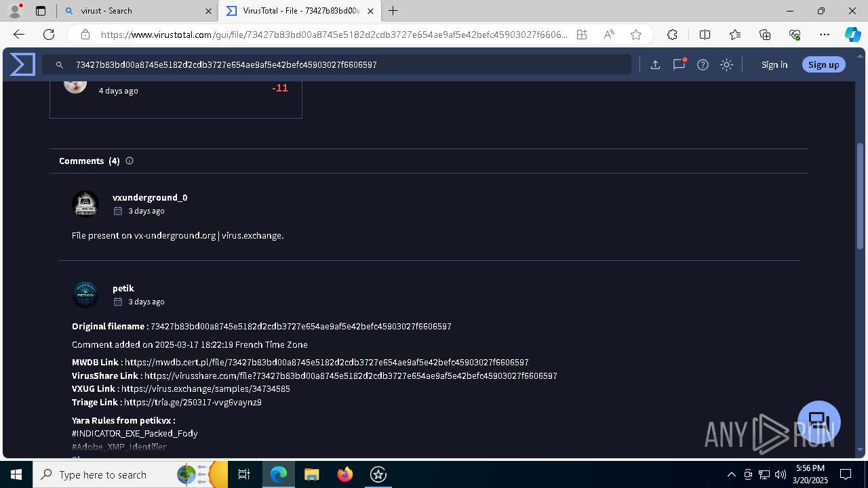Click the '4 days ago' timestamp
Screen dimensions: 868x488
(x=119, y=91)
